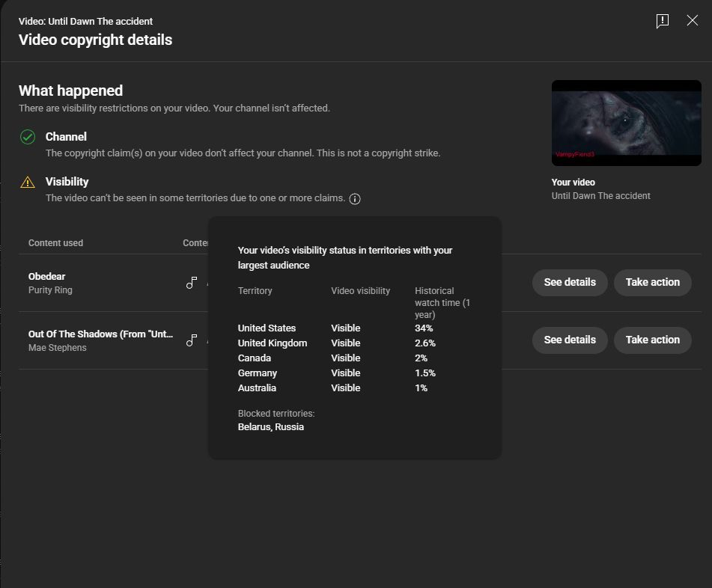
Task: Click the visibility info icon
Action: tap(355, 199)
